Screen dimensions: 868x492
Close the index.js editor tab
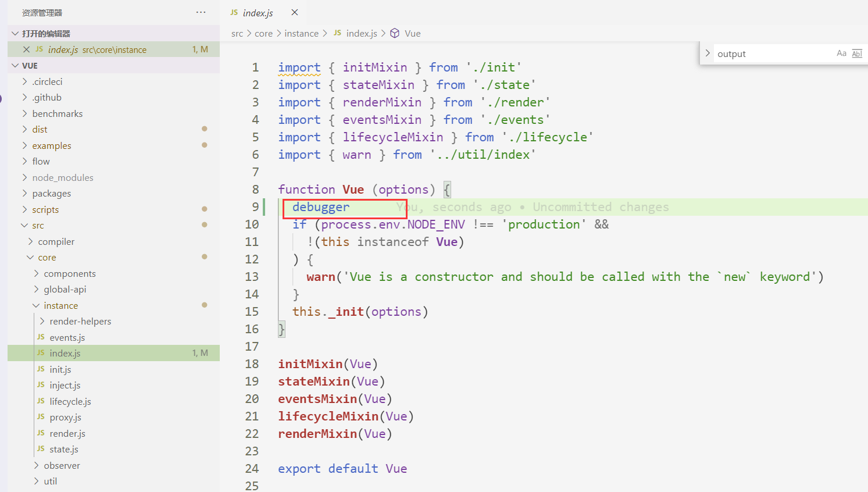[295, 12]
